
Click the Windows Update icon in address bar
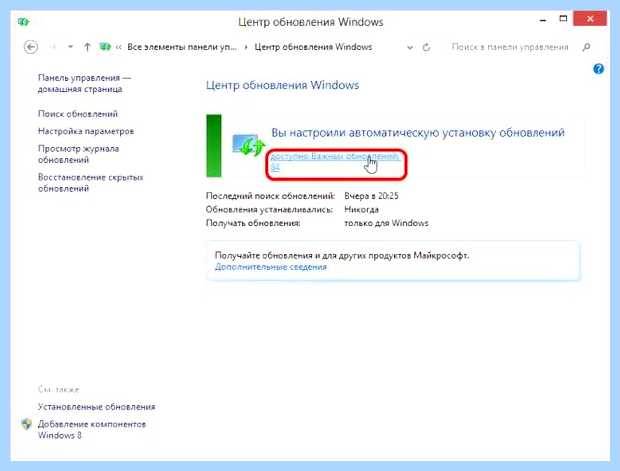tap(105, 47)
